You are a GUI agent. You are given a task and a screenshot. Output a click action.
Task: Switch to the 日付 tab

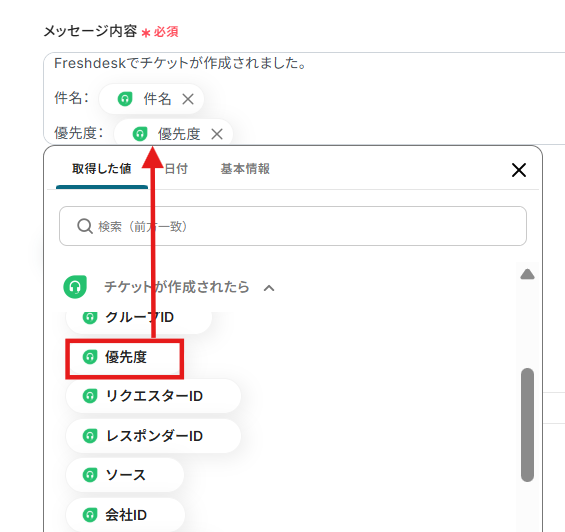[x=176, y=169]
